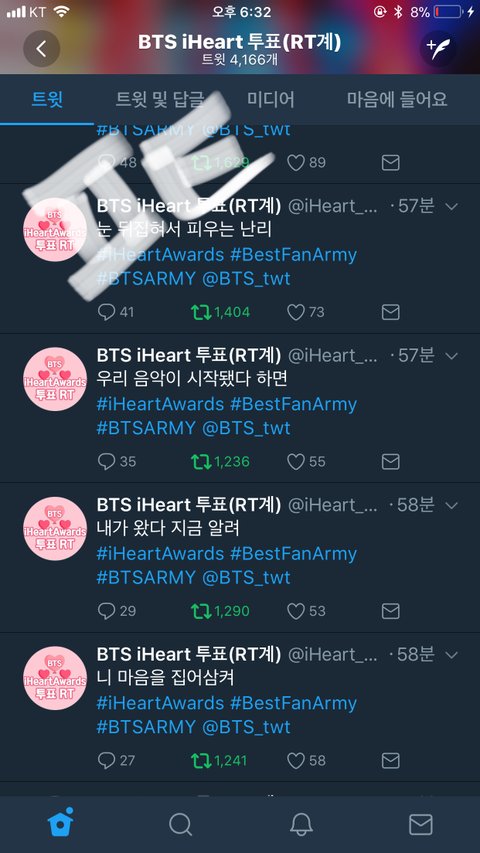Switch to the 마음에 들어요 tab
This screenshot has height=853, width=480.
click(397, 100)
